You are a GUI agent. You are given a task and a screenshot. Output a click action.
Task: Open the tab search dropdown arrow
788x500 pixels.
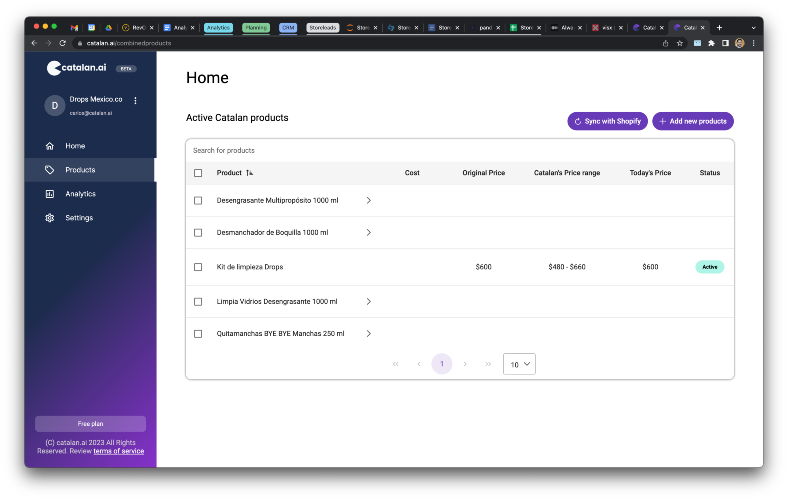point(753,28)
